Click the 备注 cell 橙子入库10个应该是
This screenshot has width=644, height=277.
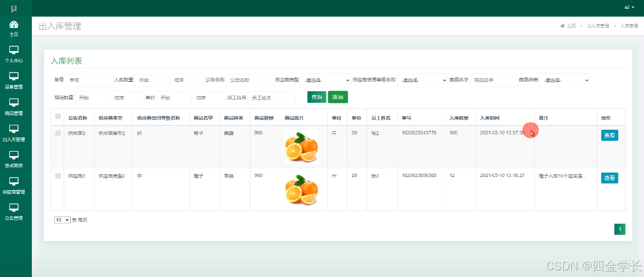[x=562, y=177]
